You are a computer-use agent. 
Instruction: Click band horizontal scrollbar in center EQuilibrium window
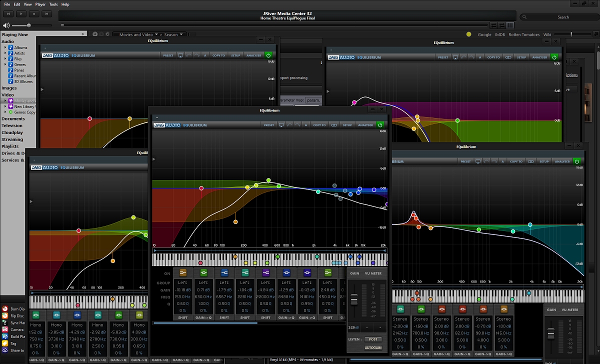click(x=205, y=323)
